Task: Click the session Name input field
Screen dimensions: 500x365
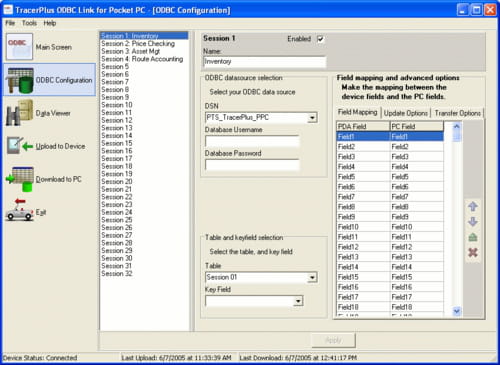Action: 264,62
